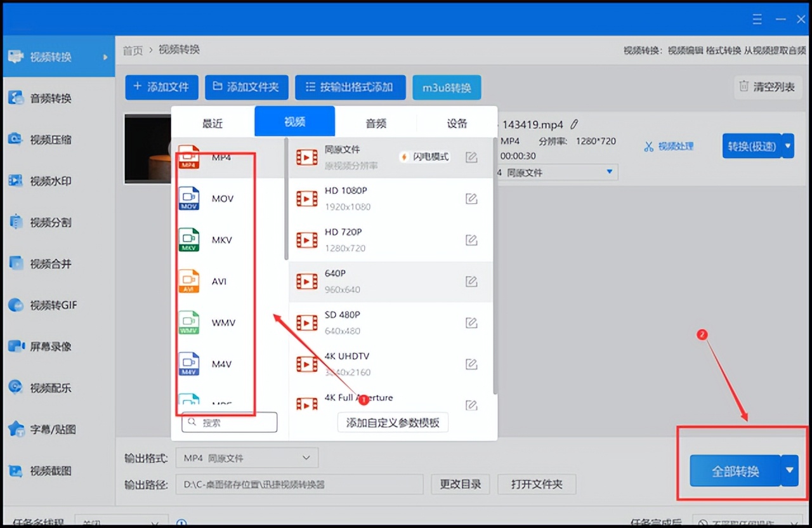Screen dimensions: 812x528
Task: Edit parameters for the HD 1080P preset
Action: click(x=471, y=199)
